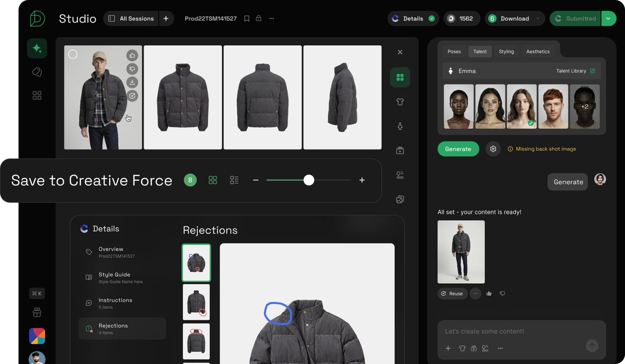Add a new session with plus button

(166, 18)
